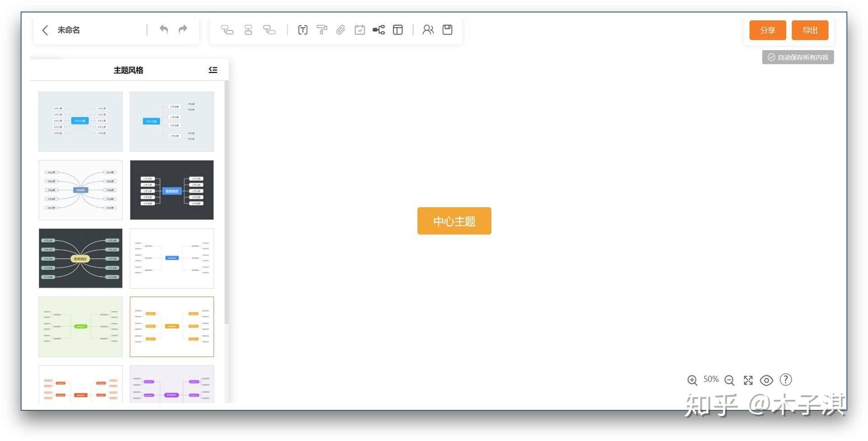Toggle preview mode with eye icon
The image size is (868, 441).
click(766, 380)
